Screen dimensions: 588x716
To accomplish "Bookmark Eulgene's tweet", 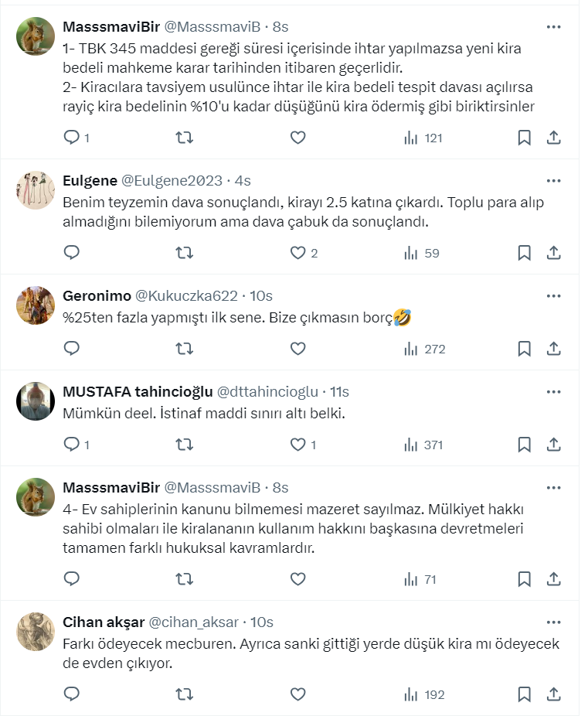I will pyautogui.click(x=524, y=253).
